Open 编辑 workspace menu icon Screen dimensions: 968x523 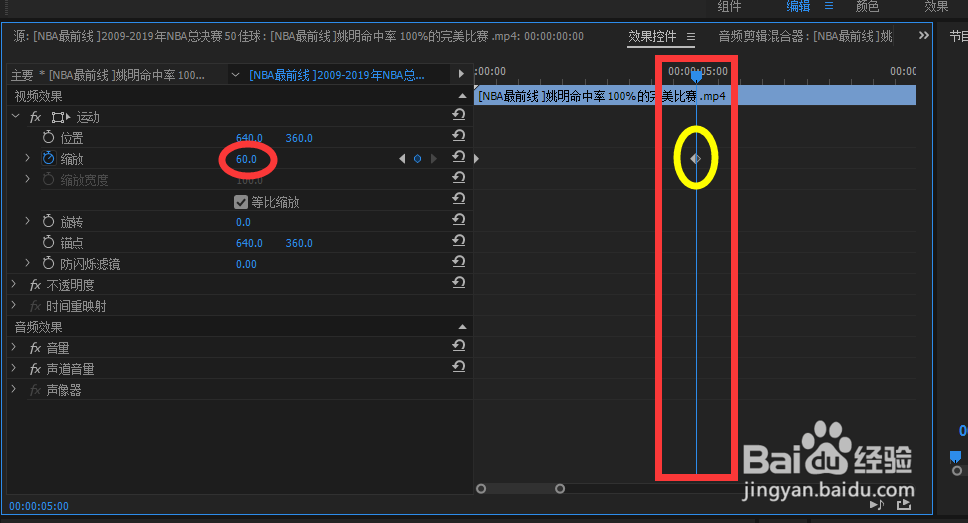point(828,6)
